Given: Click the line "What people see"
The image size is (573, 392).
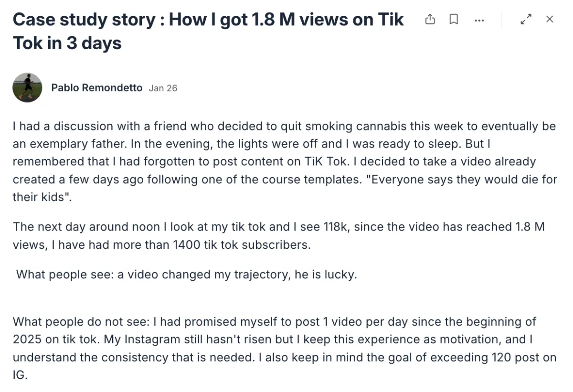Looking at the screenshot, I should pos(186,275).
